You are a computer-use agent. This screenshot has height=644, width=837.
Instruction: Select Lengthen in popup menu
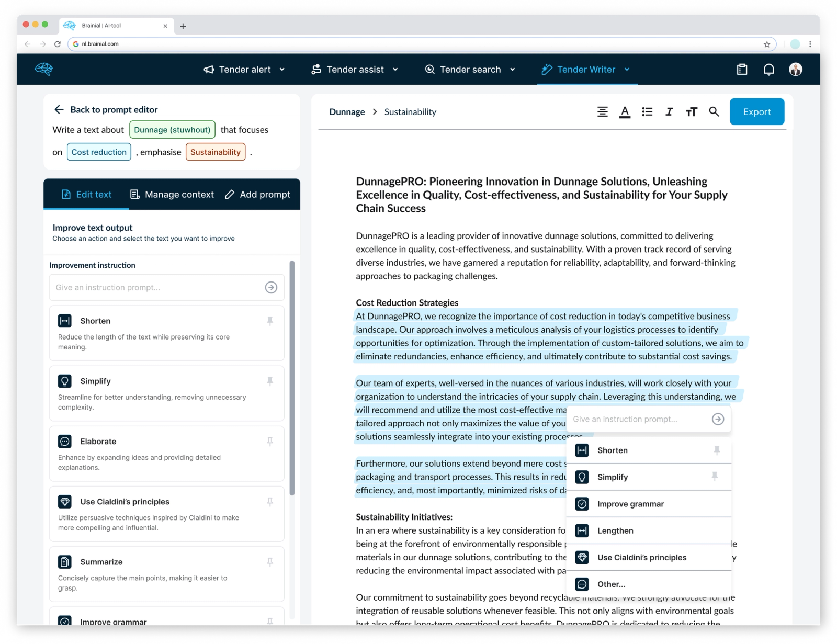click(649, 530)
